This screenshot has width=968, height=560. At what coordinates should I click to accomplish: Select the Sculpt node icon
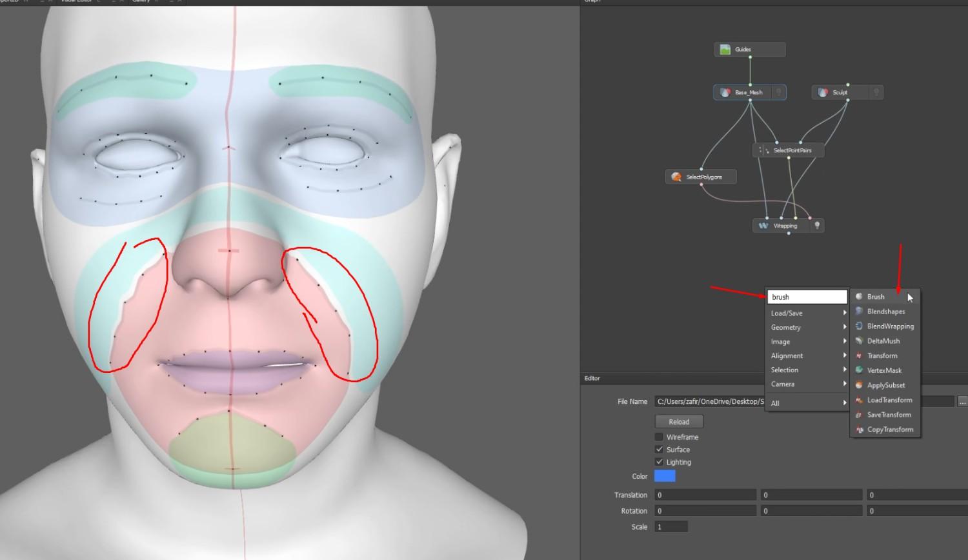pos(823,92)
